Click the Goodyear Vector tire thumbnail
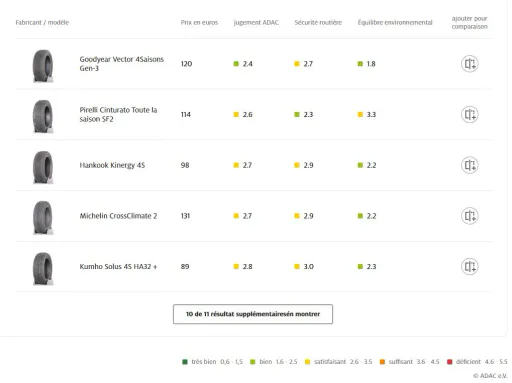Viewport: 512px width, 383px height. (43, 66)
